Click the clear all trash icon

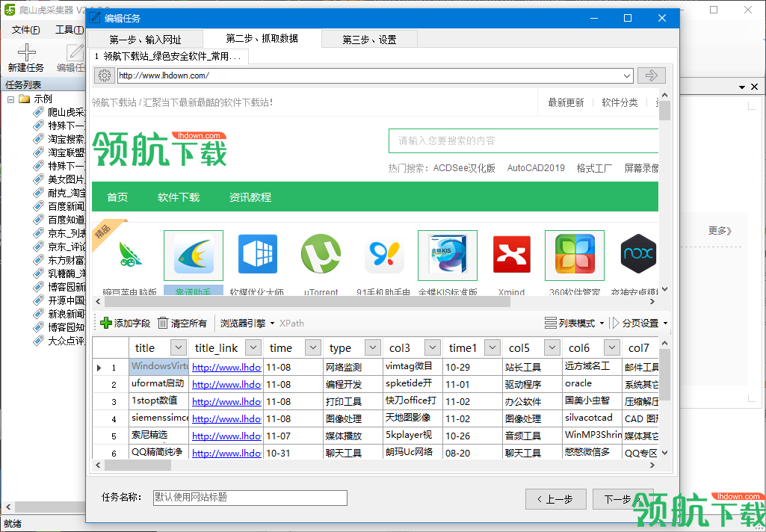[163, 323]
